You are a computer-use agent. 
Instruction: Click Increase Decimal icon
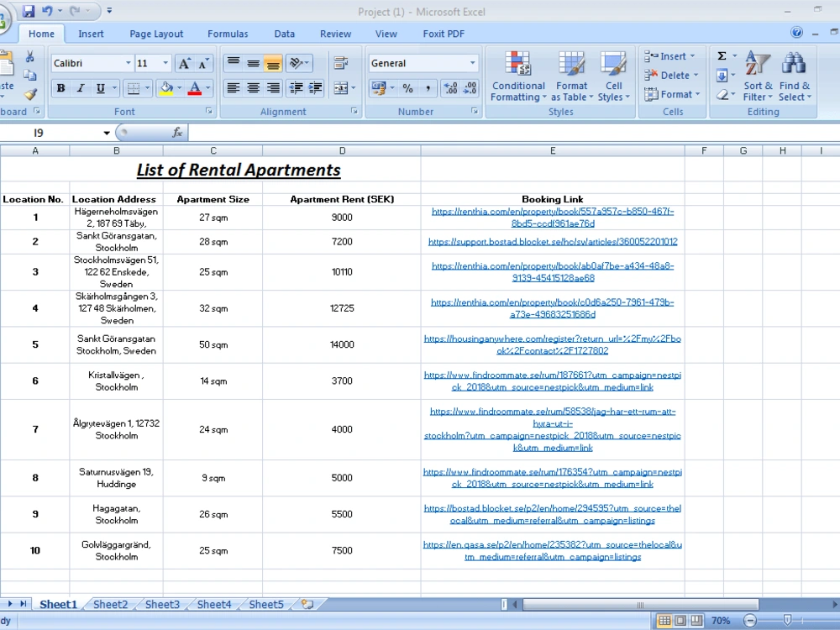tap(450, 88)
